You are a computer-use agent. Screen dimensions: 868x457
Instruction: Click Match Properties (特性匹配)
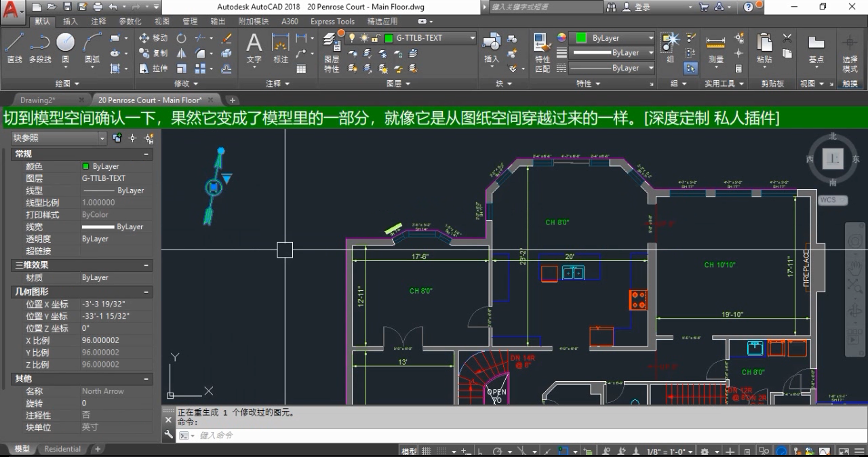click(x=542, y=53)
